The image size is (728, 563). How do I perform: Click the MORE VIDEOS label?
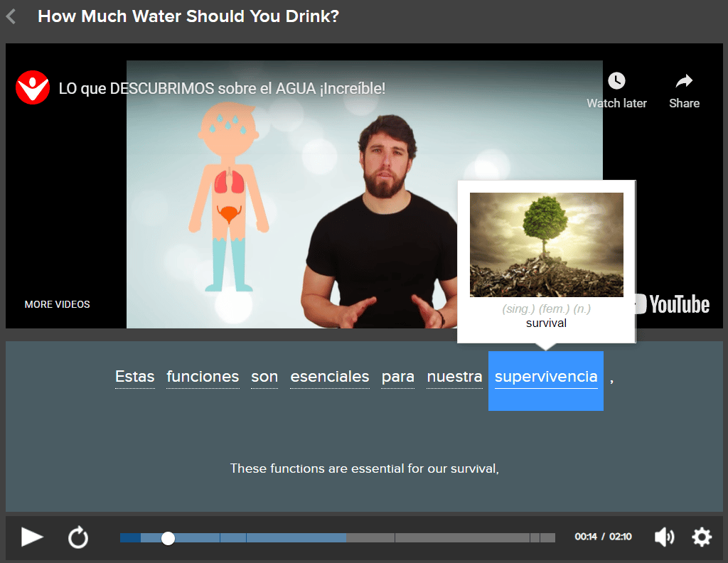58,304
